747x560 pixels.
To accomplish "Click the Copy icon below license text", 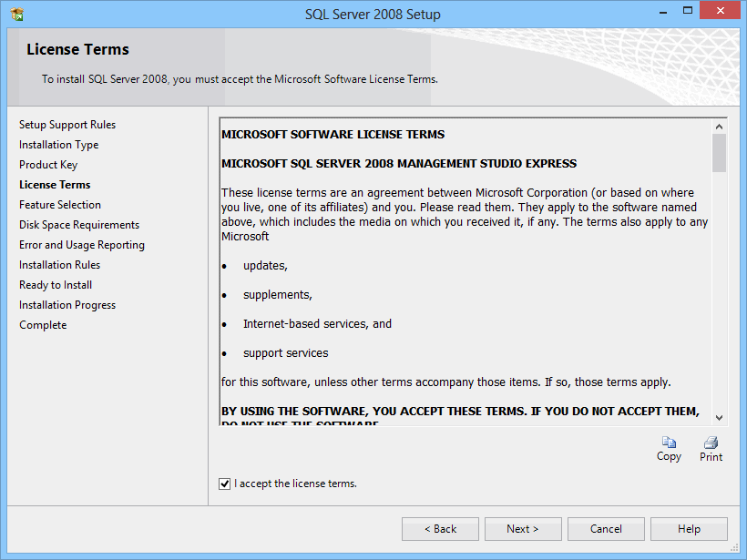I will tap(669, 443).
